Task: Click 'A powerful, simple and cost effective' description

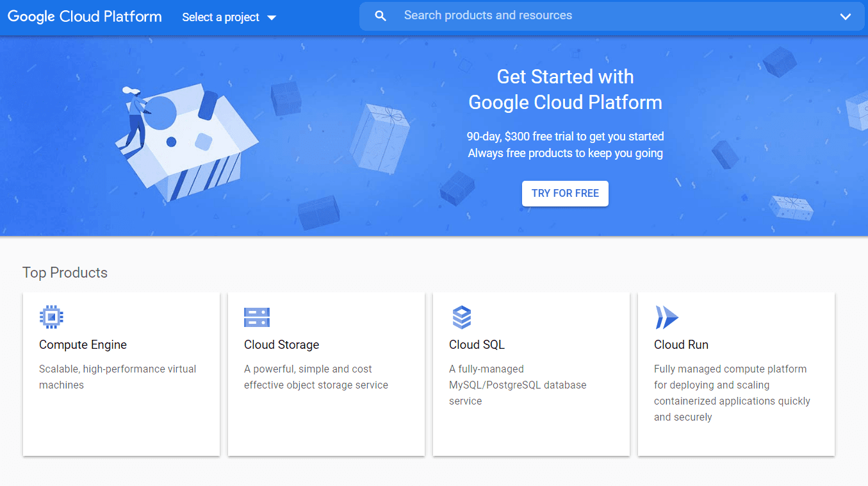Action: [x=316, y=377]
